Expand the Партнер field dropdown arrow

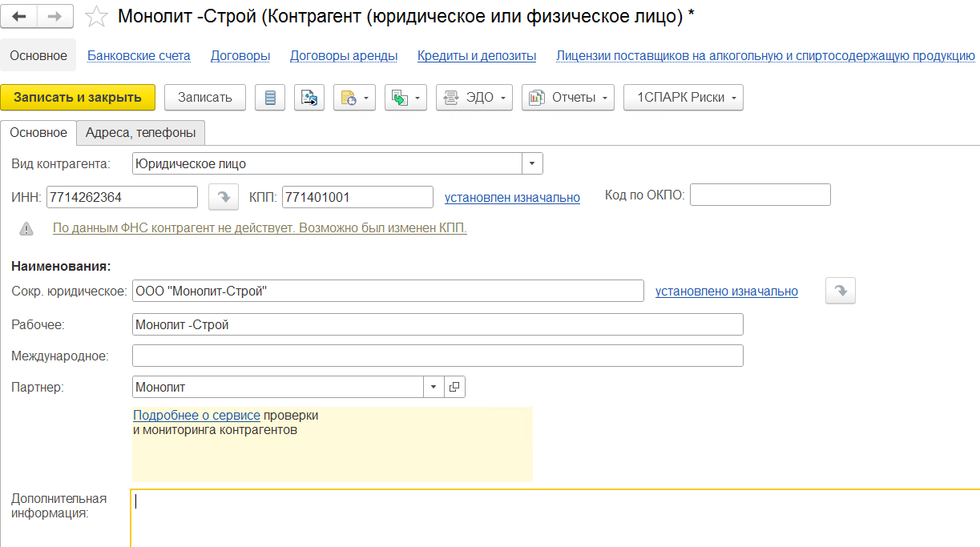pos(434,387)
